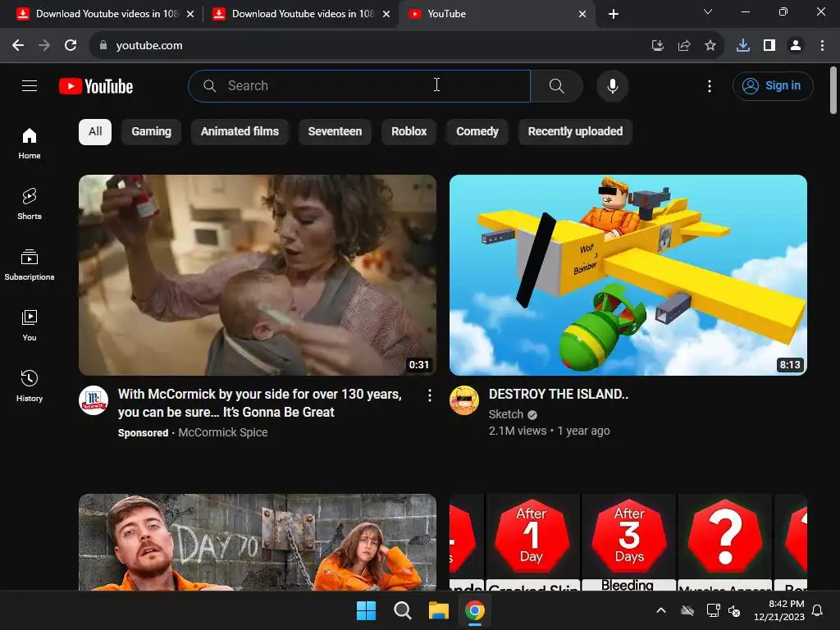Open a new browser tab
Image resolution: width=840 pixels, height=630 pixels.
point(614,14)
